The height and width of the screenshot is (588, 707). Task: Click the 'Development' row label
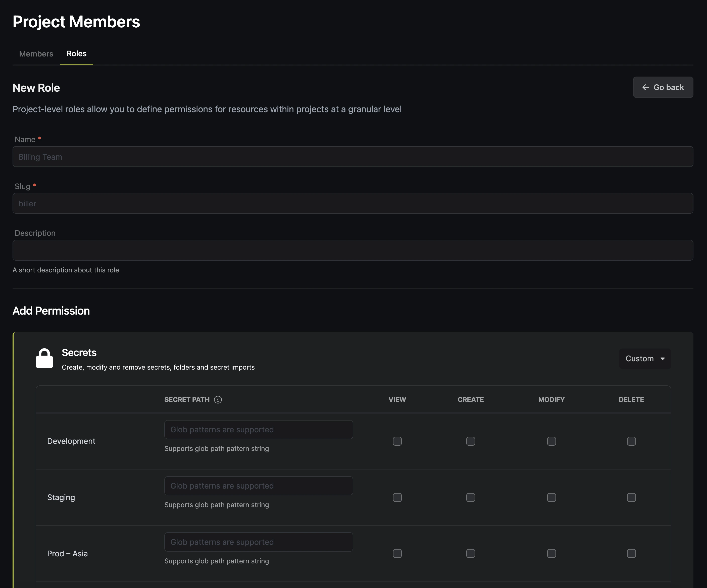pyautogui.click(x=71, y=441)
